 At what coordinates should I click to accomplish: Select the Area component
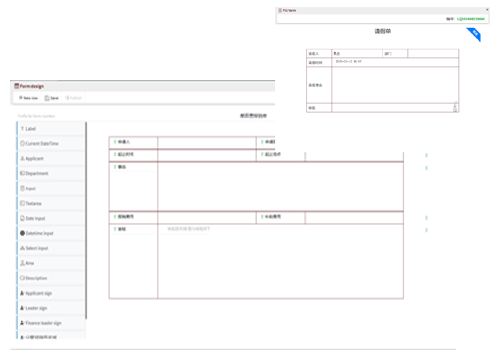click(51, 263)
